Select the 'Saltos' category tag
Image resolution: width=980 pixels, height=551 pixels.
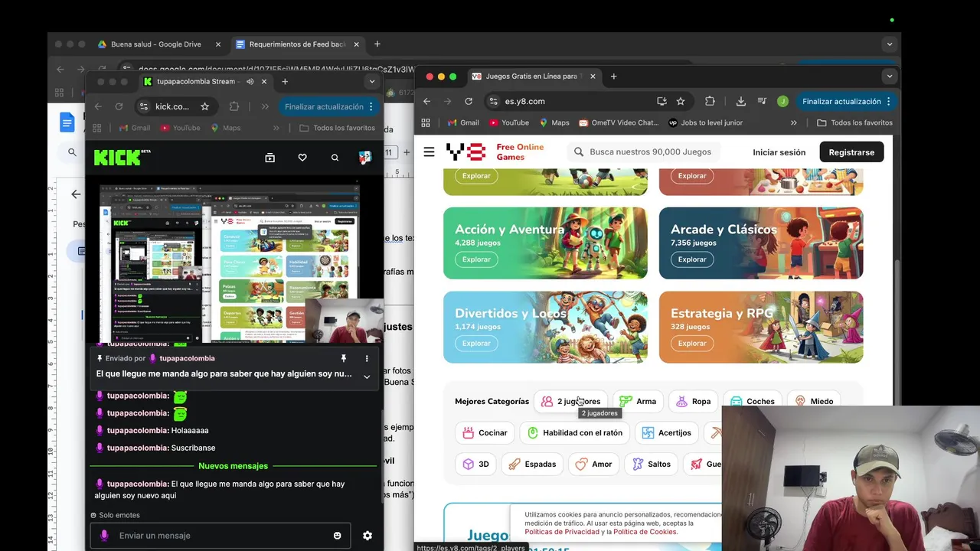[652, 464]
